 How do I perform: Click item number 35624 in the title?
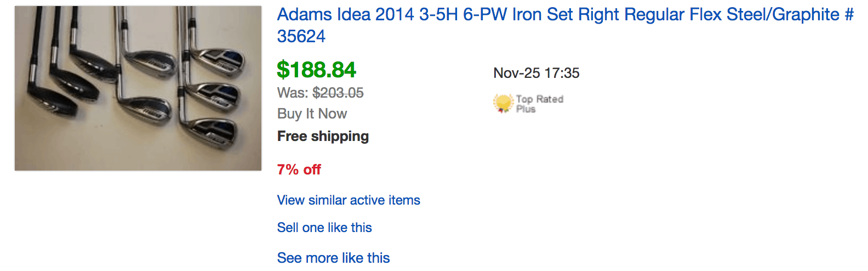301,36
